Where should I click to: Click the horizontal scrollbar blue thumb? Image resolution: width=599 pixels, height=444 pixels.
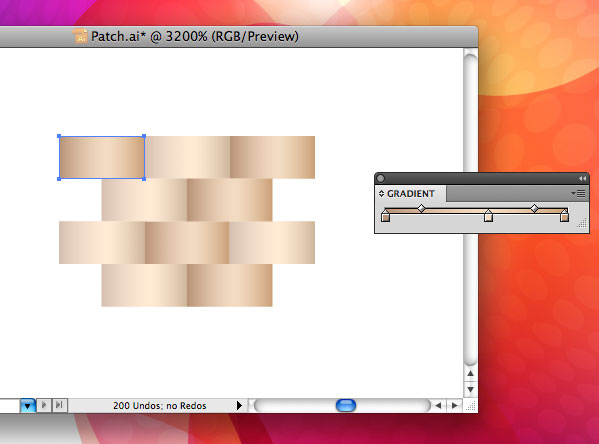tap(346, 405)
